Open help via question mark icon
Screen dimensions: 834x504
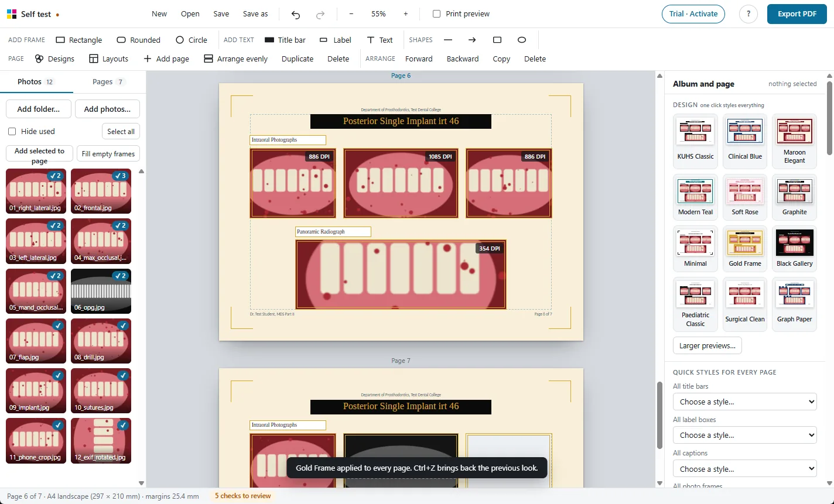coord(748,14)
